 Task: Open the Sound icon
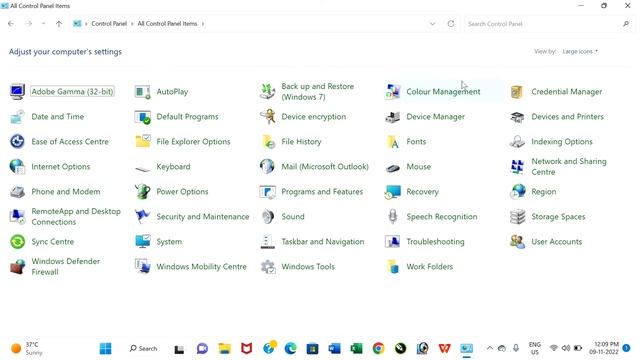click(x=267, y=217)
